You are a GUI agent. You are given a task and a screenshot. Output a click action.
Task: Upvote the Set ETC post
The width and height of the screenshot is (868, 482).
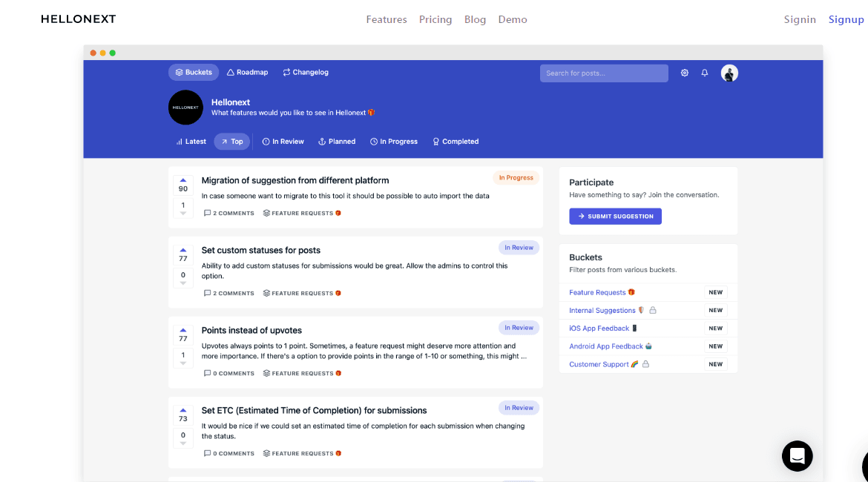coord(183,410)
